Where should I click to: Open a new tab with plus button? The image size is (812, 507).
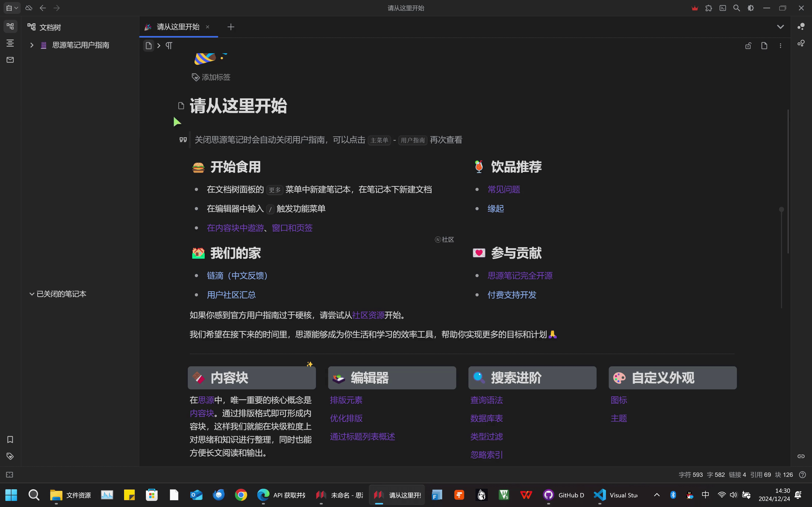click(230, 27)
